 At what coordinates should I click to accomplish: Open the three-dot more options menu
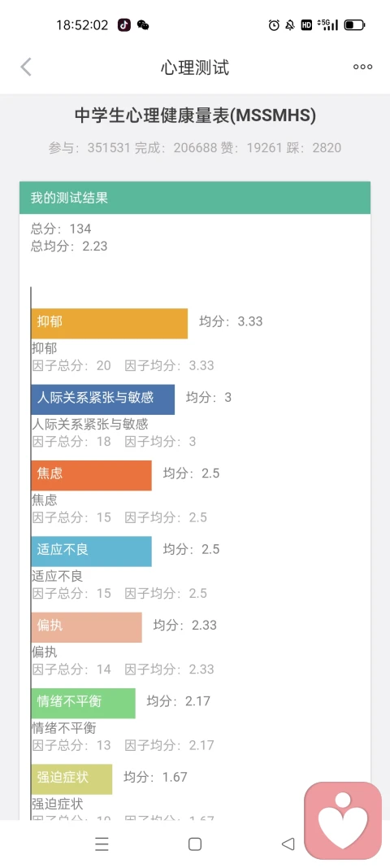tap(363, 67)
